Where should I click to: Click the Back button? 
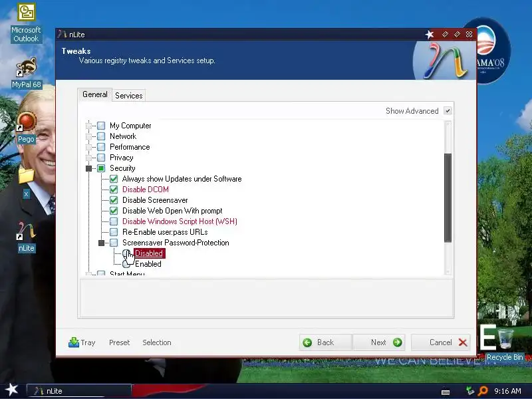pyautogui.click(x=326, y=342)
